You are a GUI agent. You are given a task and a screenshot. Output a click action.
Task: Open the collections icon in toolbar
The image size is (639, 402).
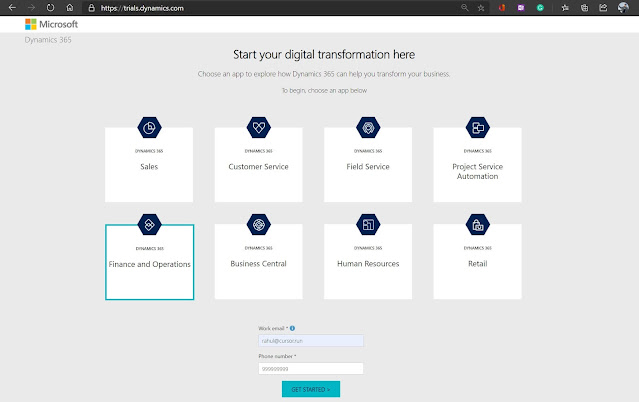click(x=584, y=8)
